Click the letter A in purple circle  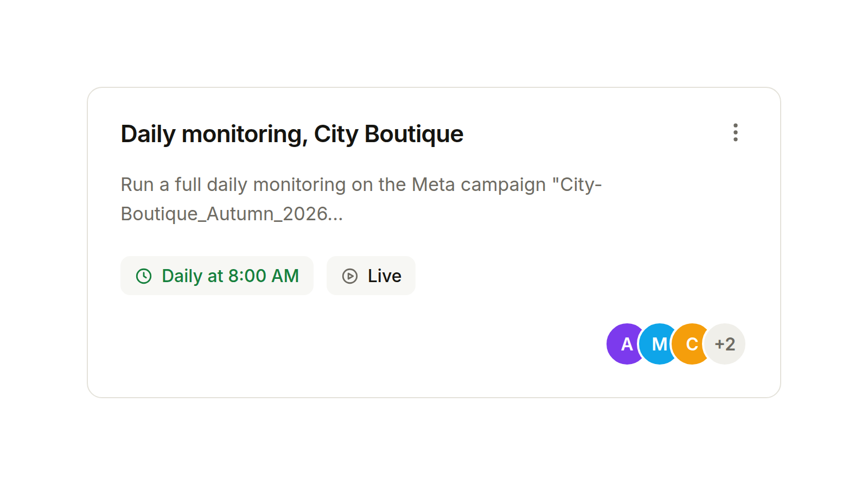627,344
